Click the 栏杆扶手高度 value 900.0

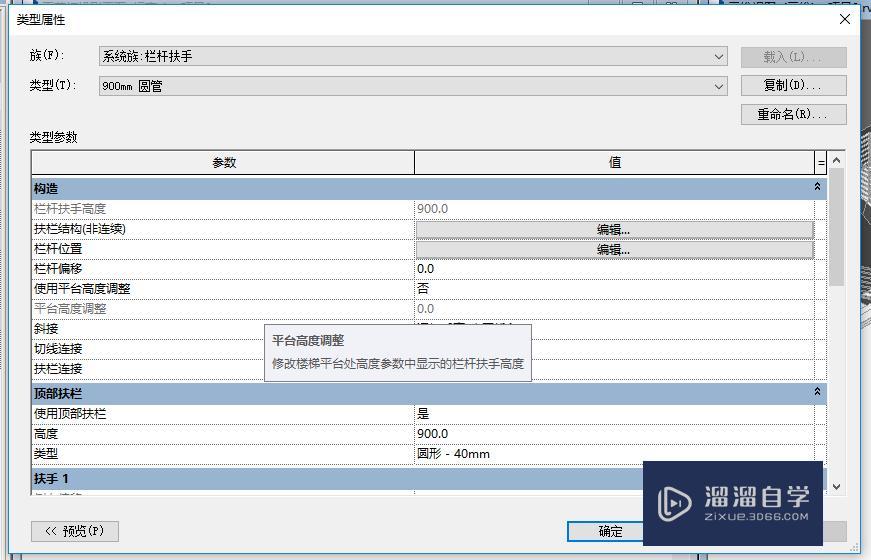pos(614,209)
